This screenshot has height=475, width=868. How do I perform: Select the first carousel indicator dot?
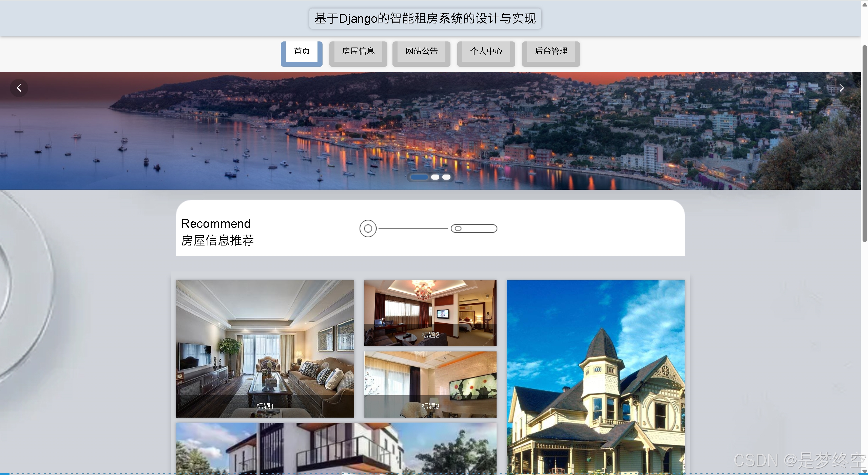pos(419,177)
